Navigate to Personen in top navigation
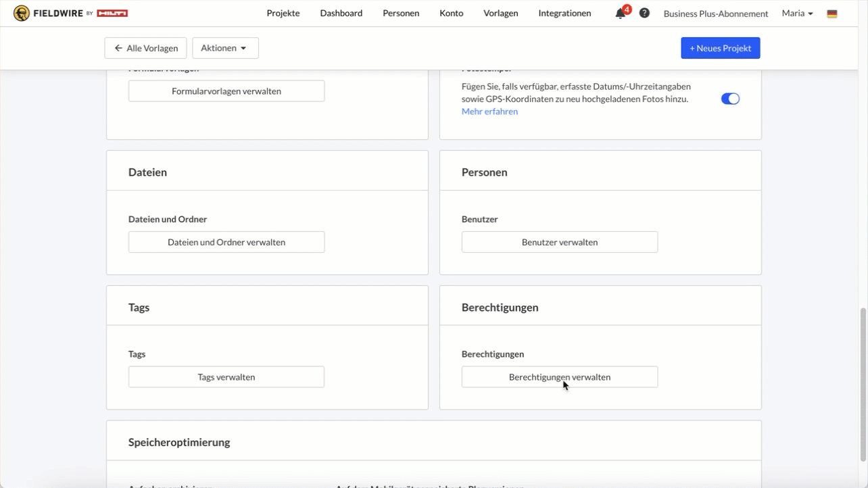868x488 pixels. click(401, 14)
